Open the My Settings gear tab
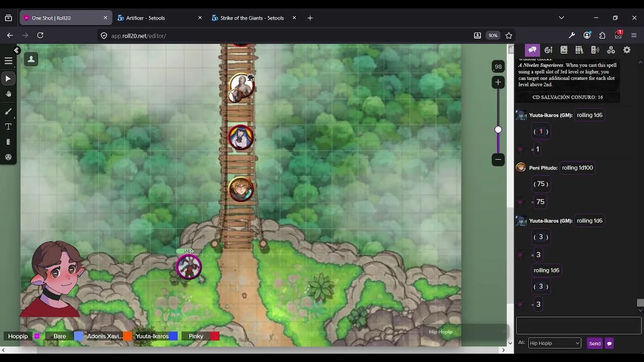 [x=627, y=50]
